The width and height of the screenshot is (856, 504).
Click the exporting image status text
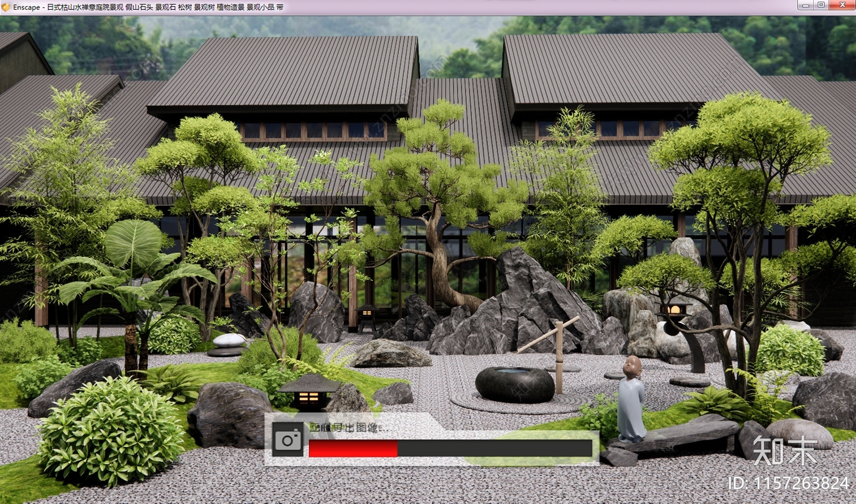coord(350,427)
